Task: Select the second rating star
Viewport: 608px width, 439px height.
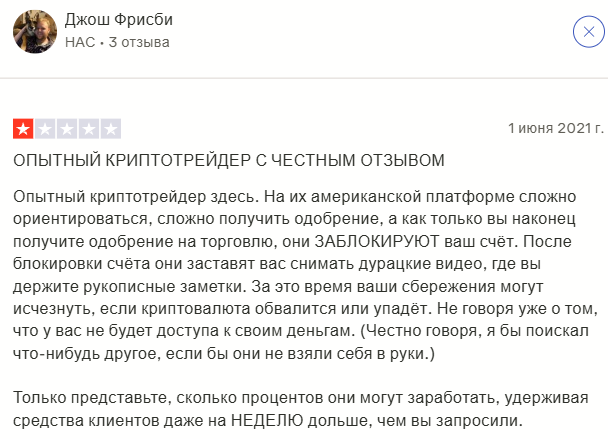Action: pyautogui.click(x=44, y=128)
